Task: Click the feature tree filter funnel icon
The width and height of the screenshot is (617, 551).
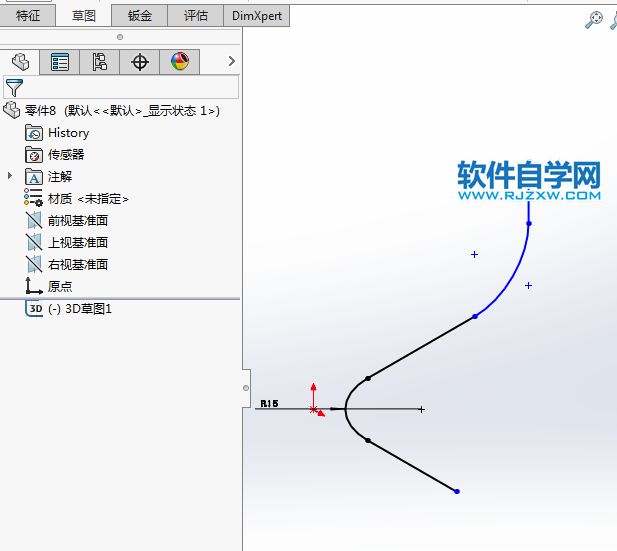Action: [14, 87]
